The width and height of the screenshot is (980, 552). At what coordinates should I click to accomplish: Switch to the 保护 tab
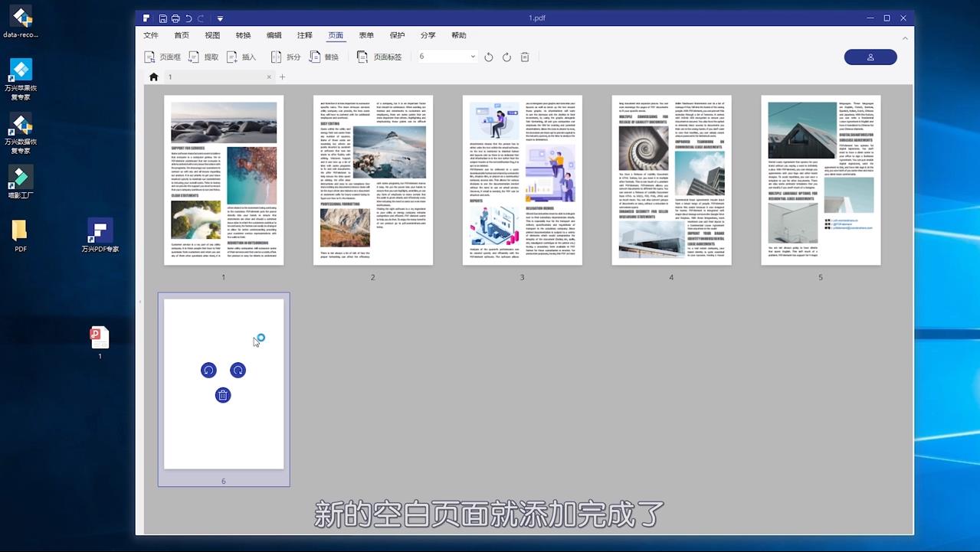pyautogui.click(x=397, y=35)
